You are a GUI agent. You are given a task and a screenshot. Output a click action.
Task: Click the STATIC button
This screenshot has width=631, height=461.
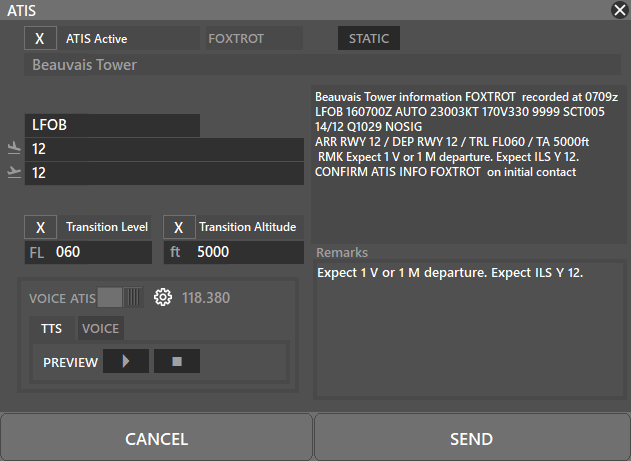coord(369,38)
